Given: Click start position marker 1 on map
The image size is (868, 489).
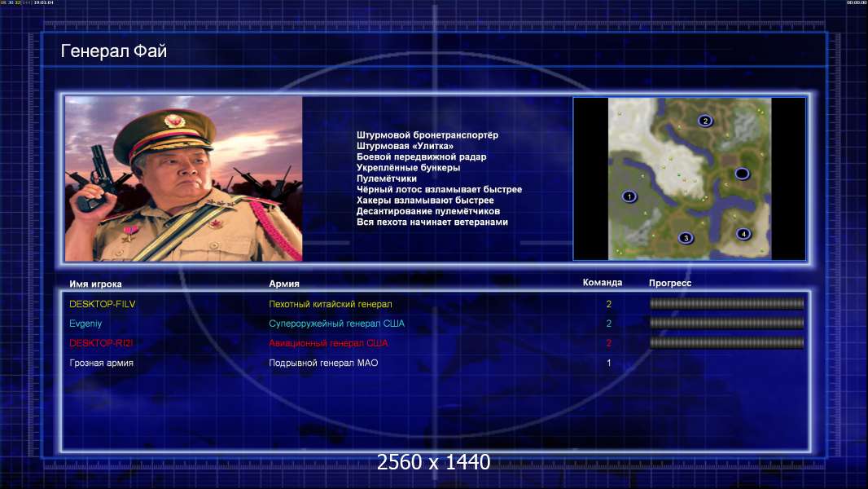Looking at the screenshot, I should (629, 196).
